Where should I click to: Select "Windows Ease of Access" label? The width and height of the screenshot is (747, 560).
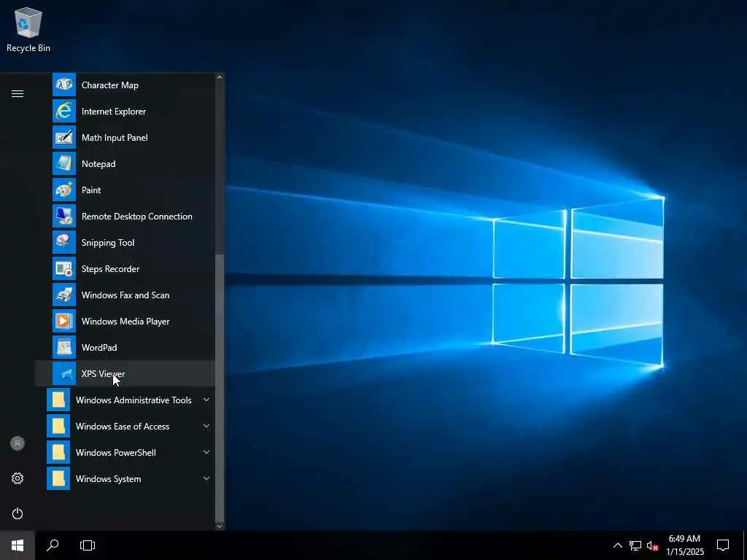pyautogui.click(x=123, y=426)
